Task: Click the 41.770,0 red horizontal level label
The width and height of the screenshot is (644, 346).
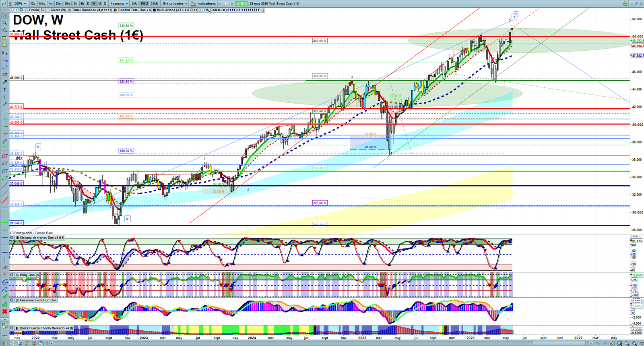Action: 16,107
